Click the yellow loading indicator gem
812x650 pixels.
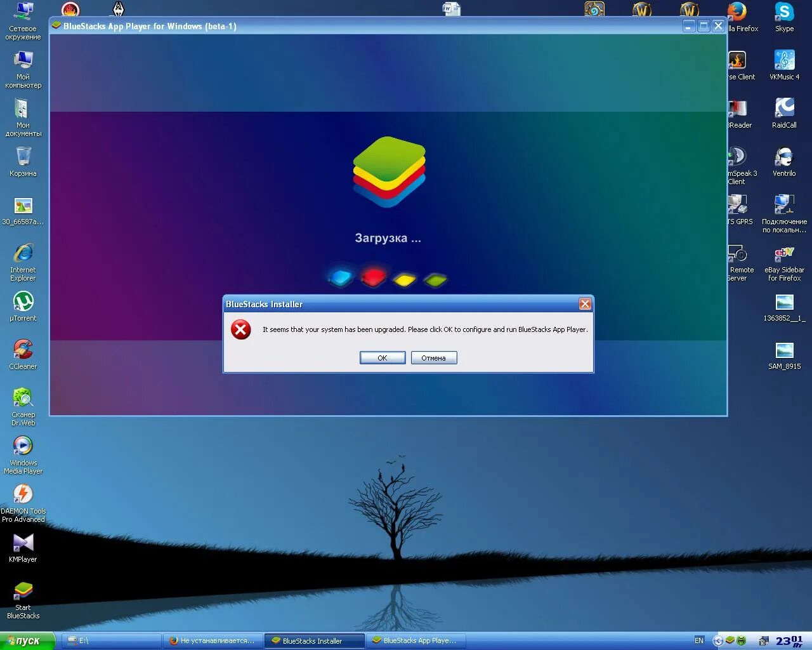pyautogui.click(x=405, y=279)
